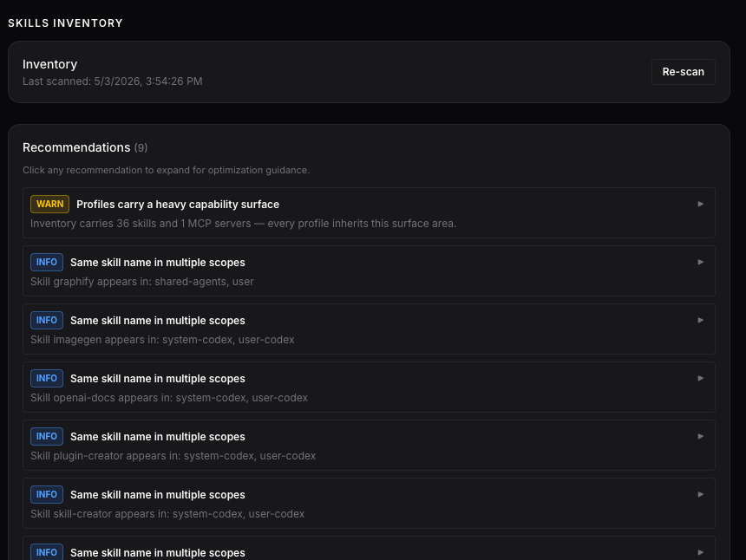Click the INFO badge on imagegen row
This screenshot has height=560, width=746.
click(47, 320)
